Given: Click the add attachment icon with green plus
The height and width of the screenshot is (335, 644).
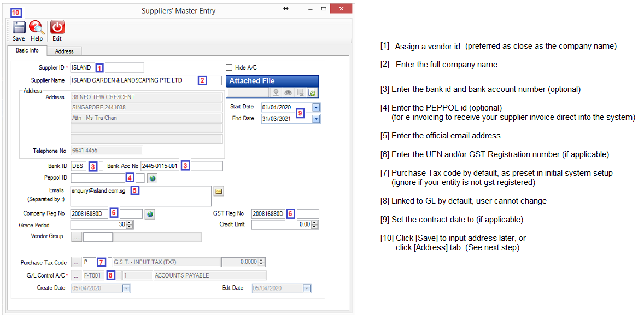Looking at the screenshot, I should pyautogui.click(x=312, y=93).
